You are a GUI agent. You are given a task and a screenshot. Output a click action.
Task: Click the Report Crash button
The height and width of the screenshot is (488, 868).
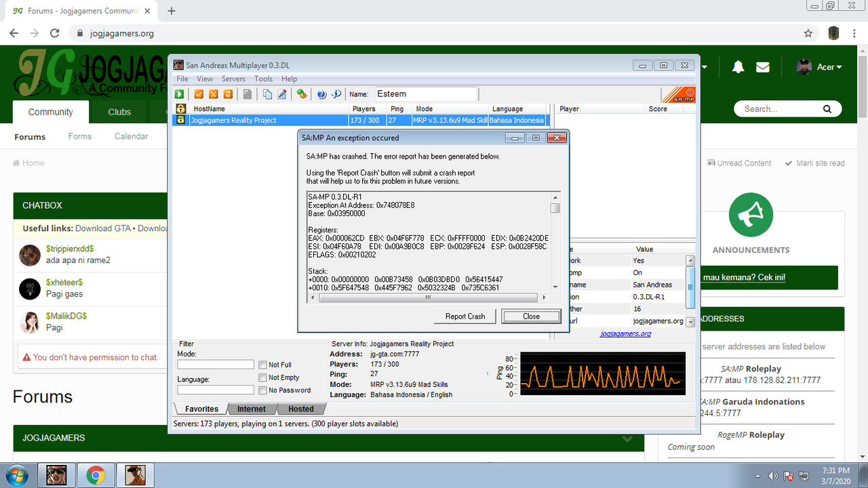[x=465, y=317]
